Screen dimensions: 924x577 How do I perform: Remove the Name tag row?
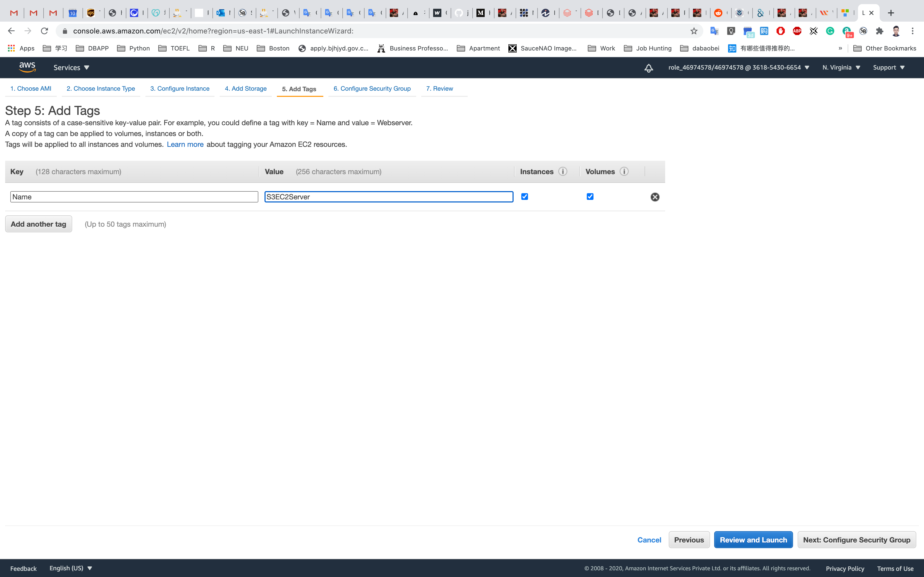point(655,197)
